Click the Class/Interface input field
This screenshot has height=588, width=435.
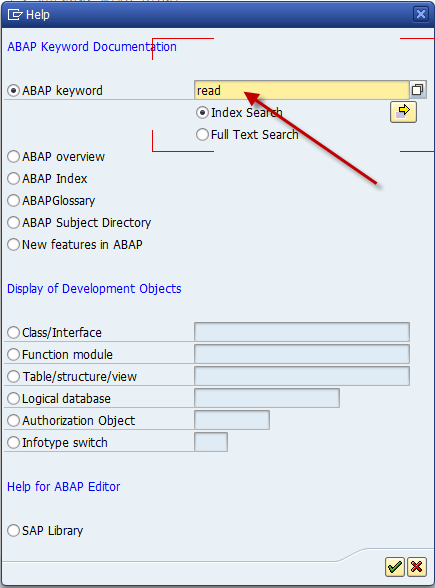pyautogui.click(x=302, y=332)
